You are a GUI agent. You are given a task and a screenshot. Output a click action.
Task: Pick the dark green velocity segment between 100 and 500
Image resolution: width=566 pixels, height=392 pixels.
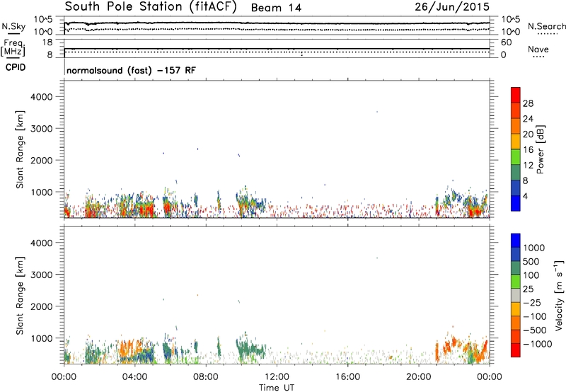click(516, 268)
